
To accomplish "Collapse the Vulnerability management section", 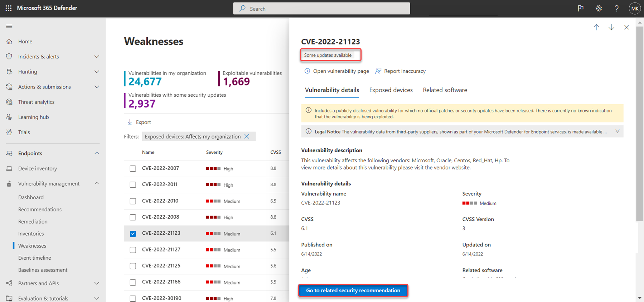I will click(x=97, y=183).
